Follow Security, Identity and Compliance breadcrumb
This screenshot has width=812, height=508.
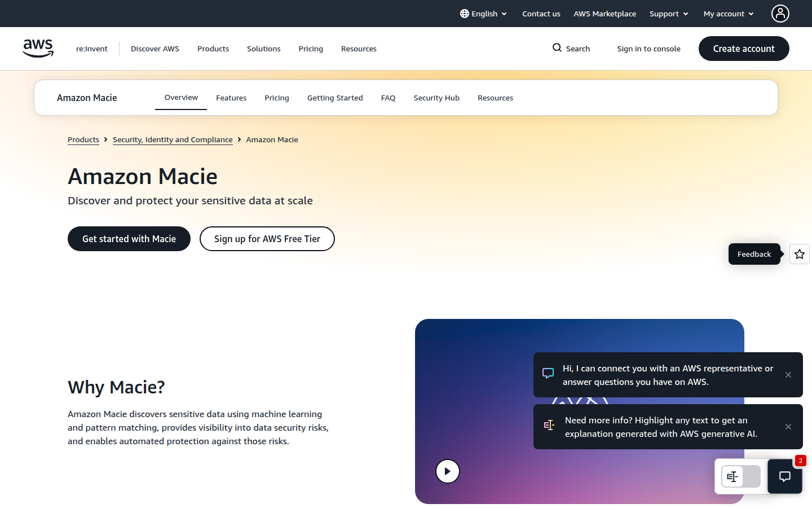click(173, 139)
